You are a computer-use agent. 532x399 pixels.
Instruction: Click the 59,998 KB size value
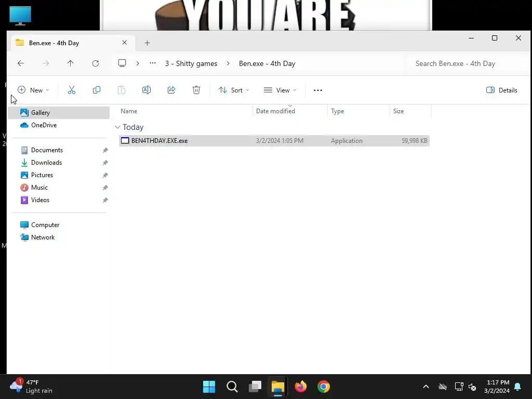(x=414, y=141)
